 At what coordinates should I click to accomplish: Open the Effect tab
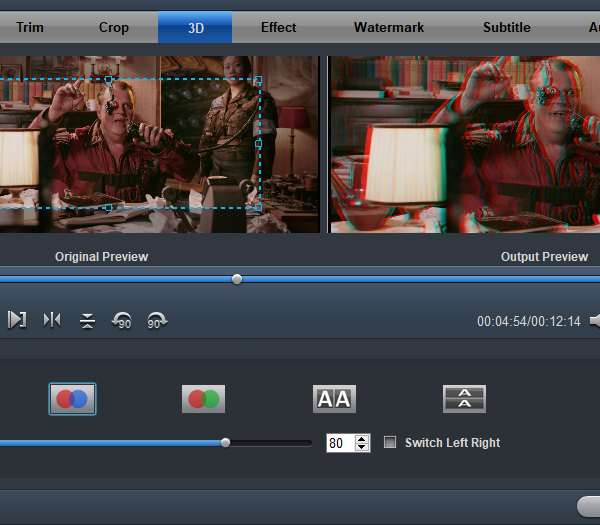pyautogui.click(x=278, y=27)
